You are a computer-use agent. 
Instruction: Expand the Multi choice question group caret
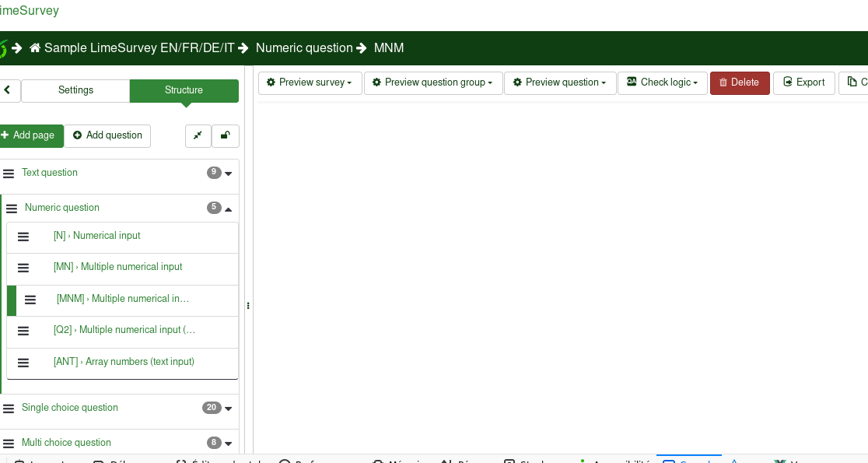point(228,444)
